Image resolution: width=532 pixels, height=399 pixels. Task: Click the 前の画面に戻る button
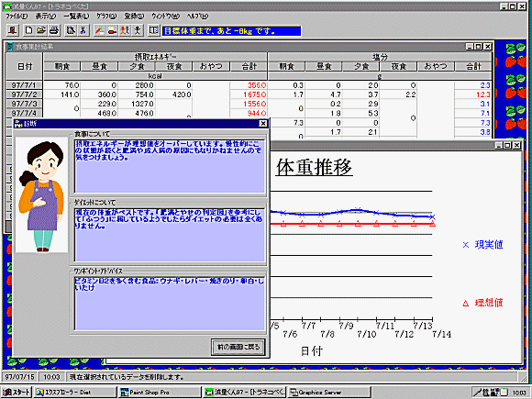click(238, 347)
